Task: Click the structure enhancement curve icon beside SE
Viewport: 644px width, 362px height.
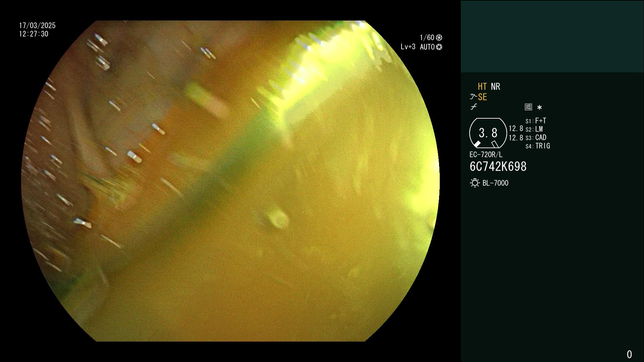Action: (x=473, y=97)
